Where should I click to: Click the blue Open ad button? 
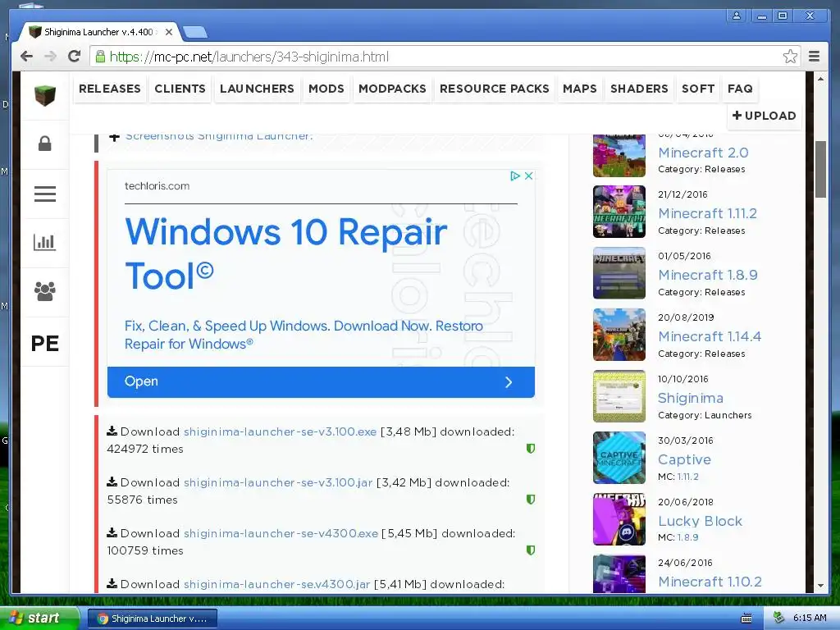tap(321, 382)
